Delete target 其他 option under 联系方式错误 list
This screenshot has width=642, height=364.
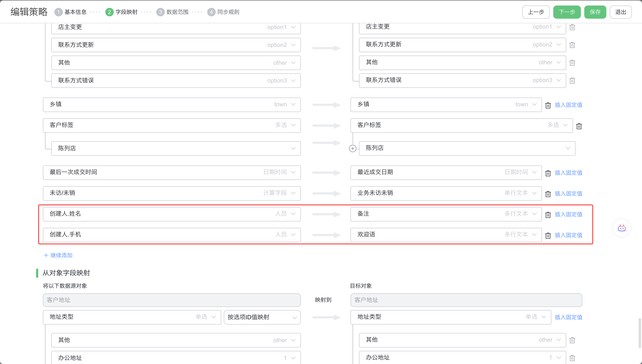click(572, 63)
